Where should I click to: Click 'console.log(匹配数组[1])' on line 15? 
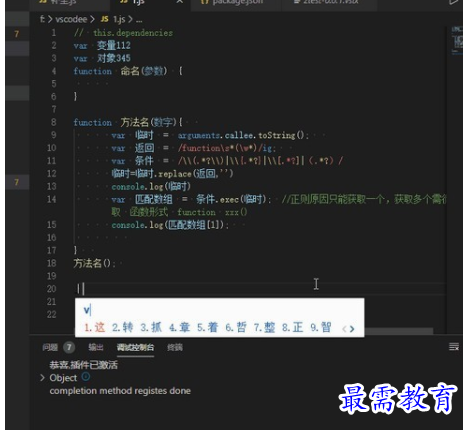click(x=169, y=225)
